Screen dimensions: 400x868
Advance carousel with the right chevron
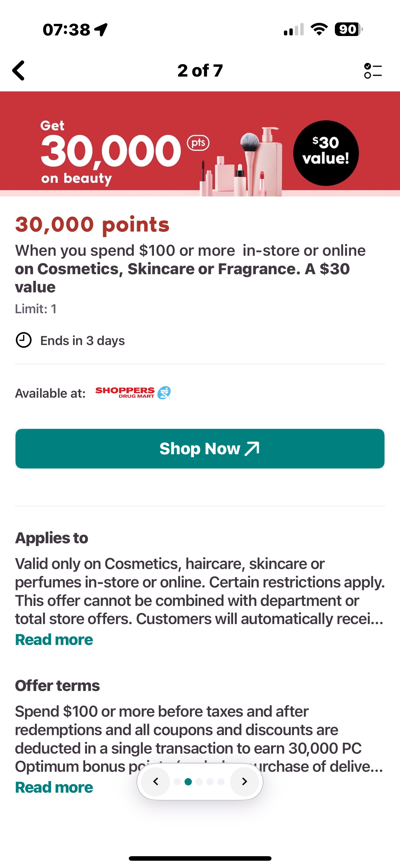pos(245,782)
